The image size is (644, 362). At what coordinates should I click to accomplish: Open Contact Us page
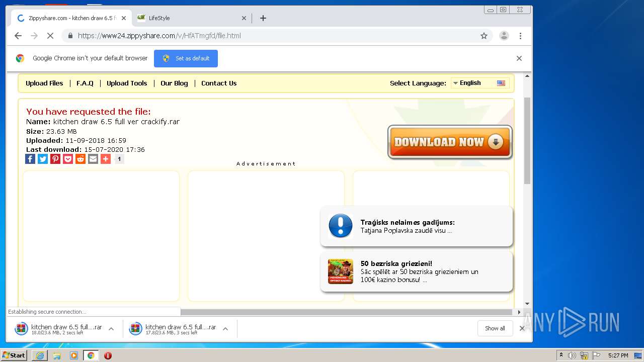[x=219, y=83]
